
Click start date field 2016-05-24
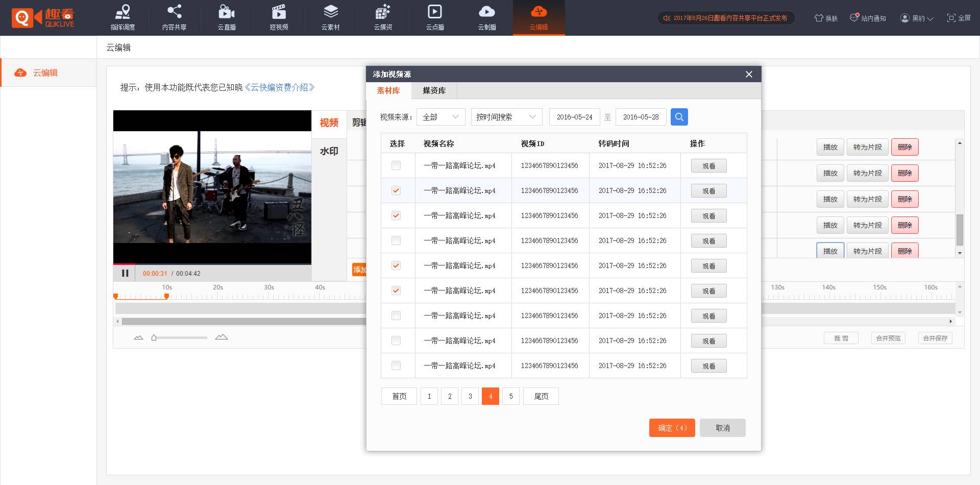(x=575, y=117)
